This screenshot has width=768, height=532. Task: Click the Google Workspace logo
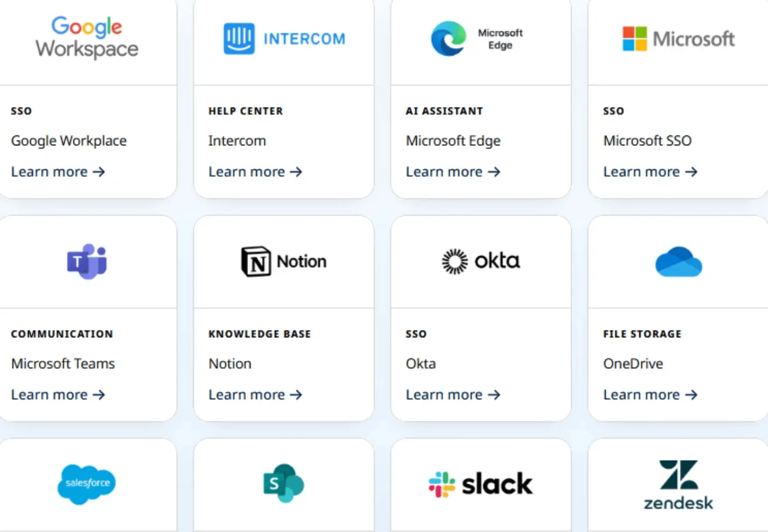(x=87, y=37)
